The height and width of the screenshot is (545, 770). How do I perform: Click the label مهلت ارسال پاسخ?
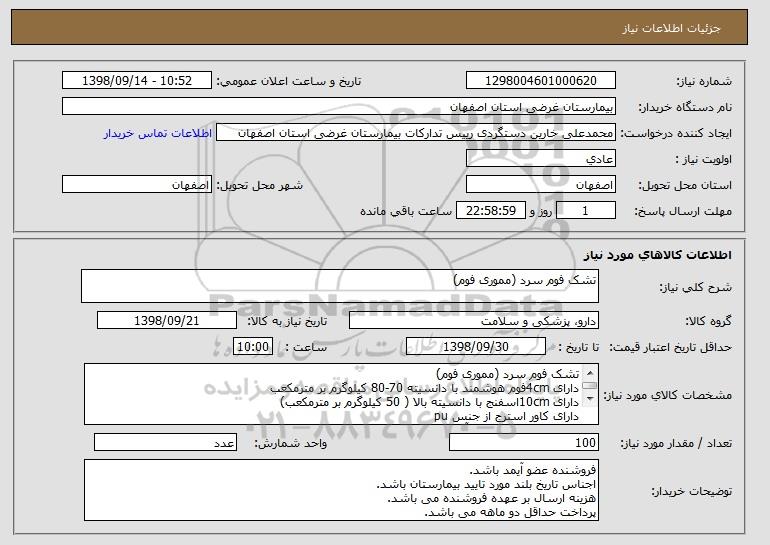point(684,211)
